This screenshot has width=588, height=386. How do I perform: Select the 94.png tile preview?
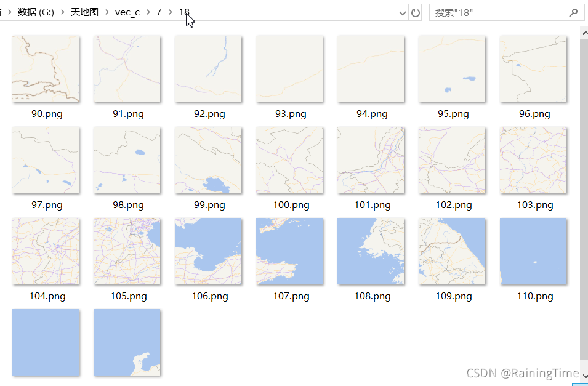tap(371, 69)
